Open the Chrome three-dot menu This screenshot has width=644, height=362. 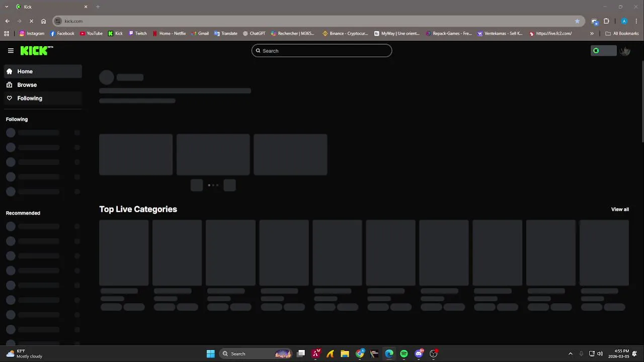636,21
